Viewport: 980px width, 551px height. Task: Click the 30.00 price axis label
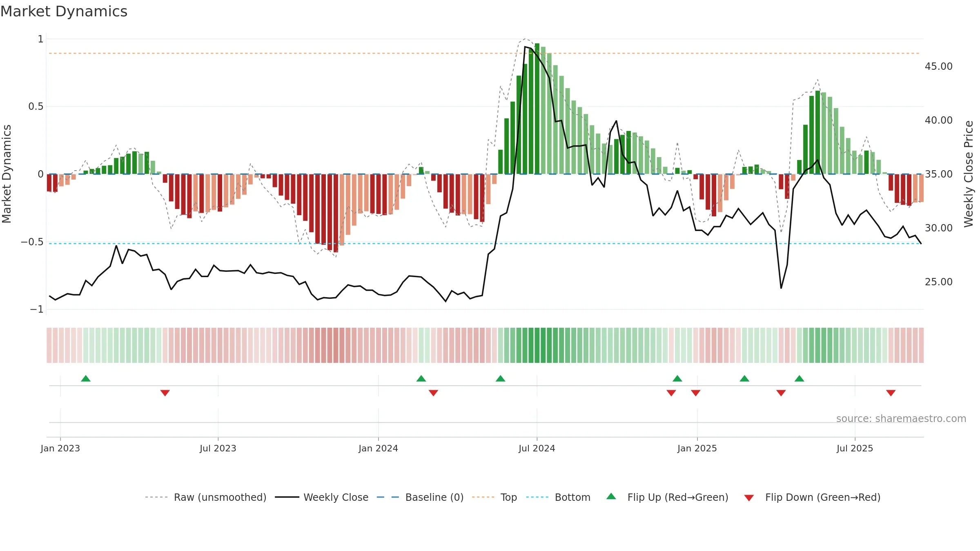click(x=939, y=228)
